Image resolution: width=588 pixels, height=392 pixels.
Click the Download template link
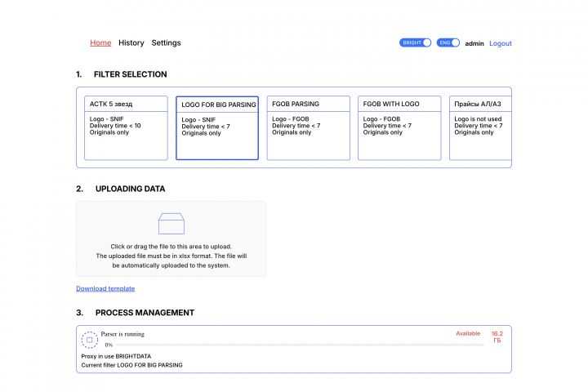pos(105,288)
